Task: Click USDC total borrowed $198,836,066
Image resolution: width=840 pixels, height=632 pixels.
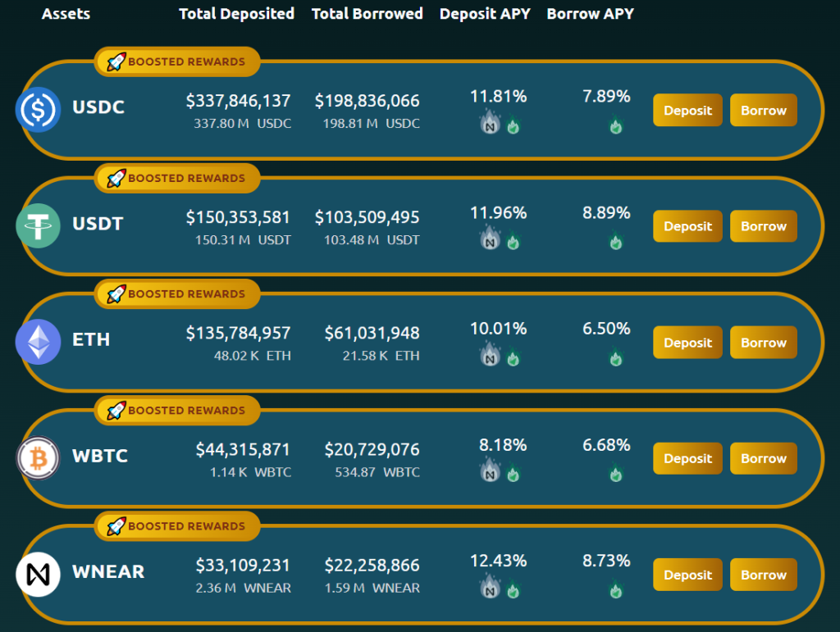Action: 367,101
